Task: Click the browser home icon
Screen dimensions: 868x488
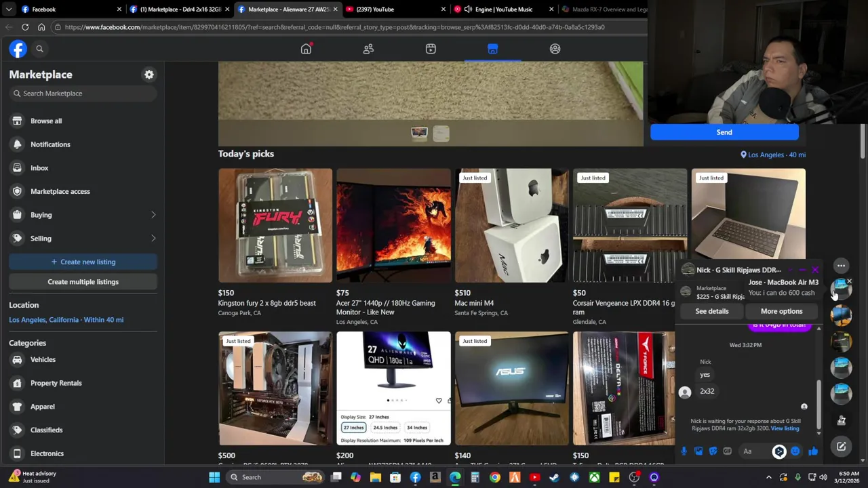Action: click(x=41, y=27)
